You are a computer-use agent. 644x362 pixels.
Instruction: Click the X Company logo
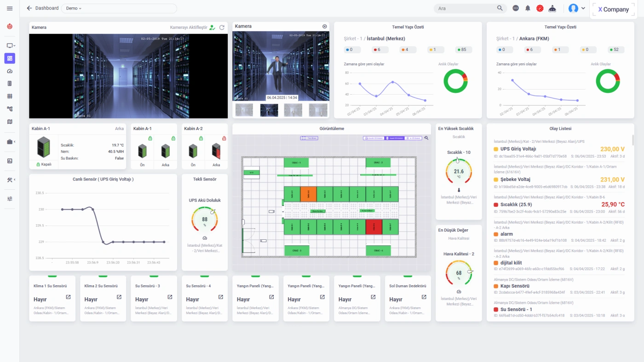[613, 10]
